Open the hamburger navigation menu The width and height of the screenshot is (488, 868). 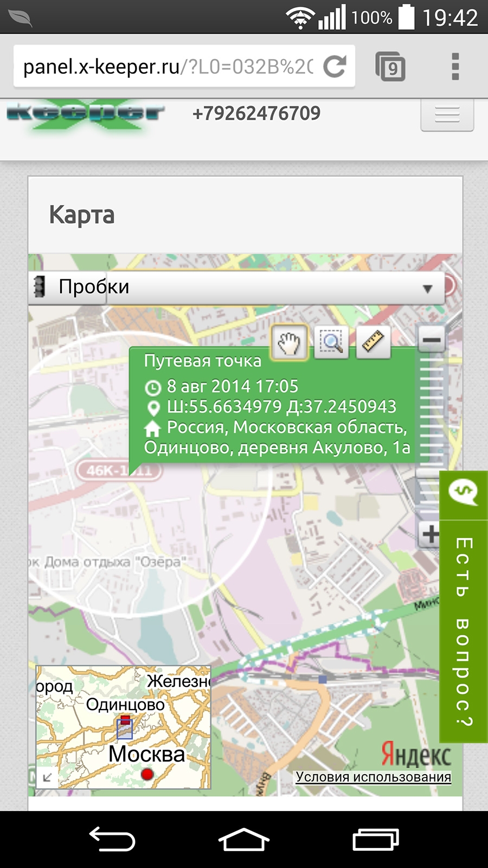[447, 115]
